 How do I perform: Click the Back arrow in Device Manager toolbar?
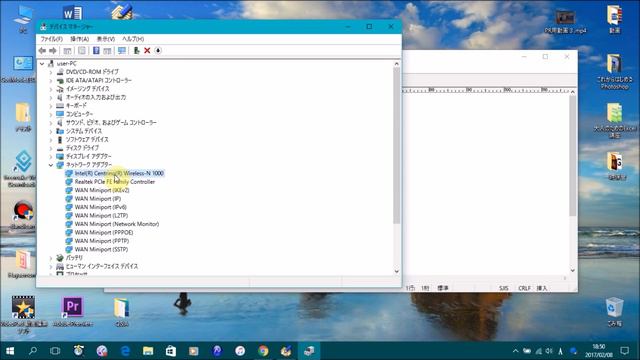42,51
